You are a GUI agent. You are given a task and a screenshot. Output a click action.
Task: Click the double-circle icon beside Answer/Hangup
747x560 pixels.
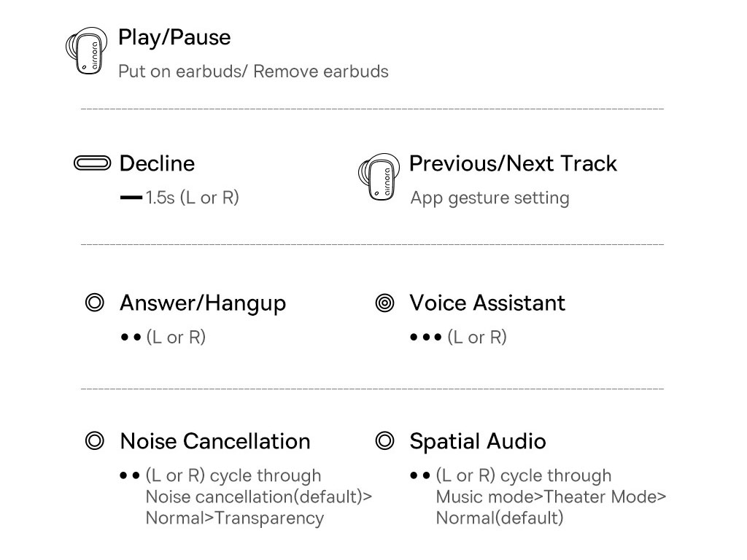coord(95,303)
